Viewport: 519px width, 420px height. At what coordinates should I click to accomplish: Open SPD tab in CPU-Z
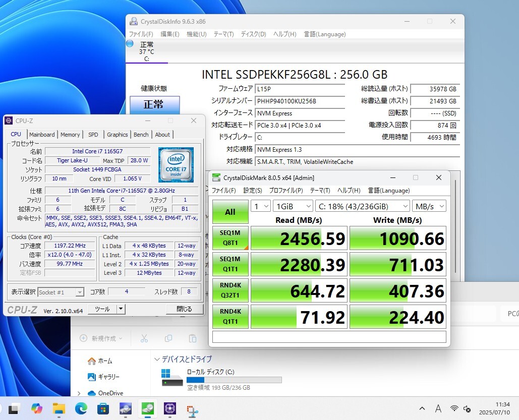pos(93,135)
